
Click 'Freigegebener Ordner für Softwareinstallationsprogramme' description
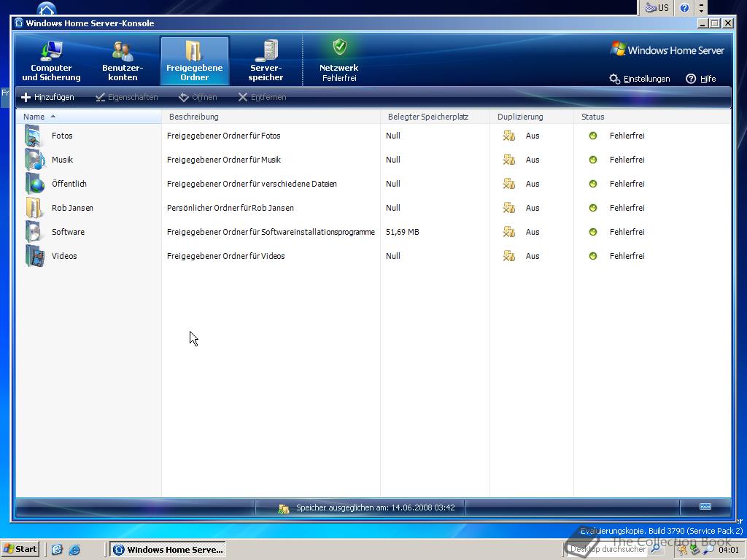pos(271,232)
